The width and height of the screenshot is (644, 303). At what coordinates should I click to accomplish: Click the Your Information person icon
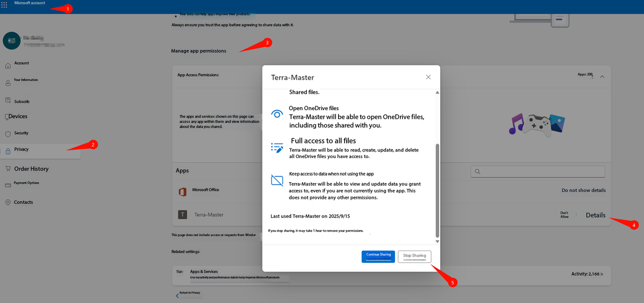pyautogui.click(x=8, y=83)
